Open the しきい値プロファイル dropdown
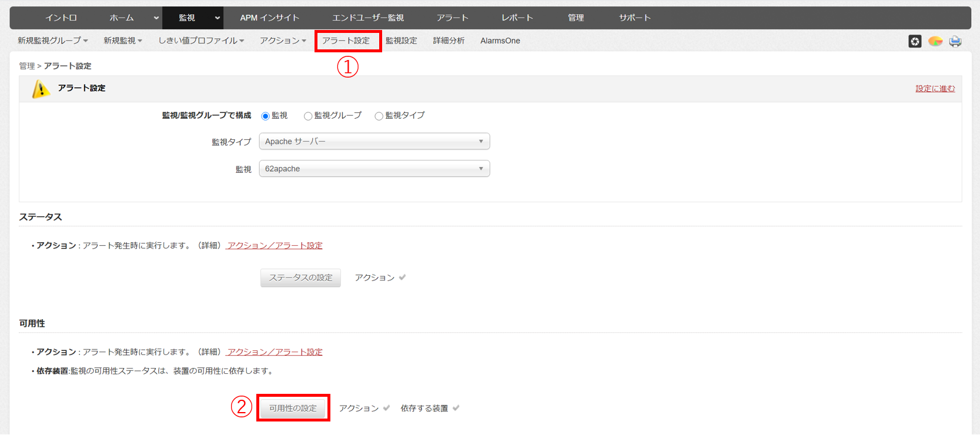The height and width of the screenshot is (435, 980). click(201, 41)
